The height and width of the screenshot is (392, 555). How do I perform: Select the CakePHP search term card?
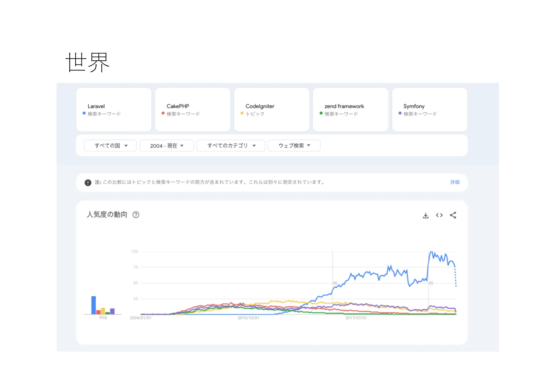193,109
